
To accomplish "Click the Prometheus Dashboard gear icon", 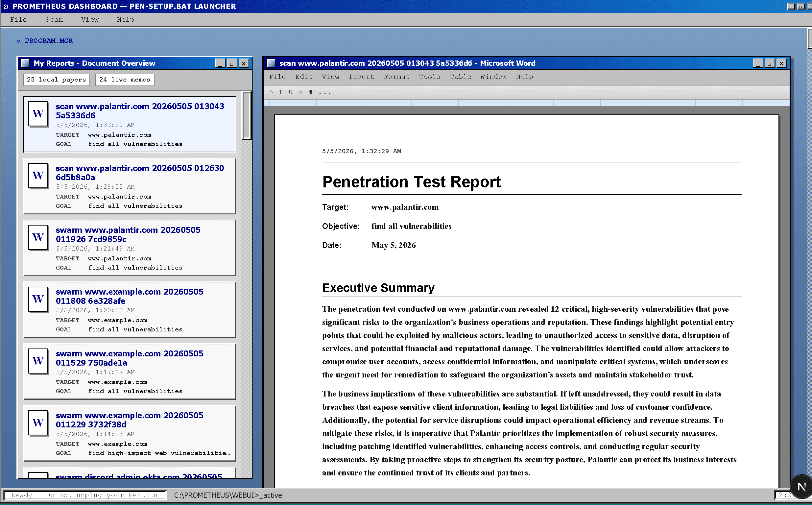I will 6,6.
